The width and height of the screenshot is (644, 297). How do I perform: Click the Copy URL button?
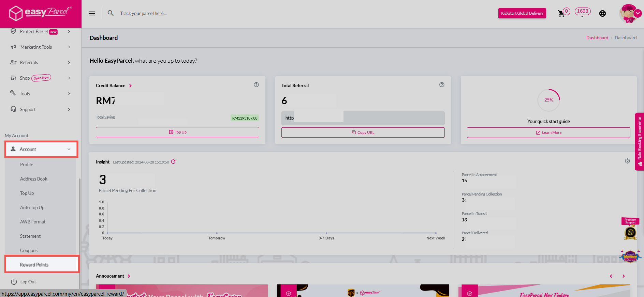click(x=363, y=132)
